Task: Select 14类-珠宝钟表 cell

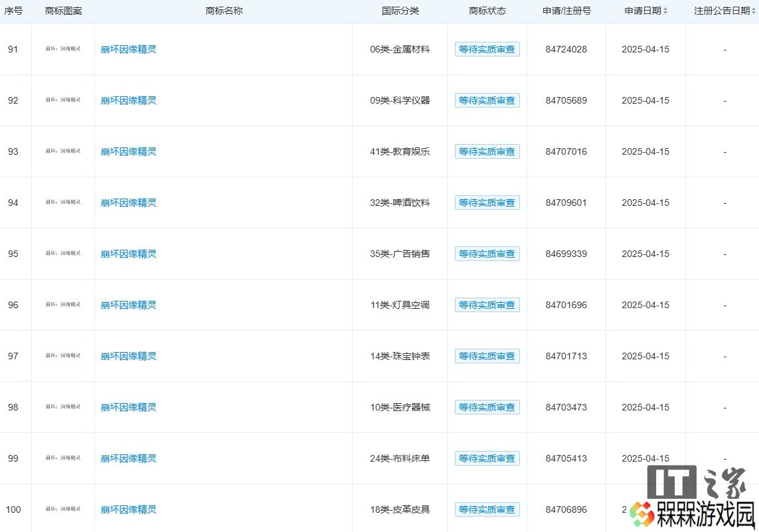Action: 400,356
